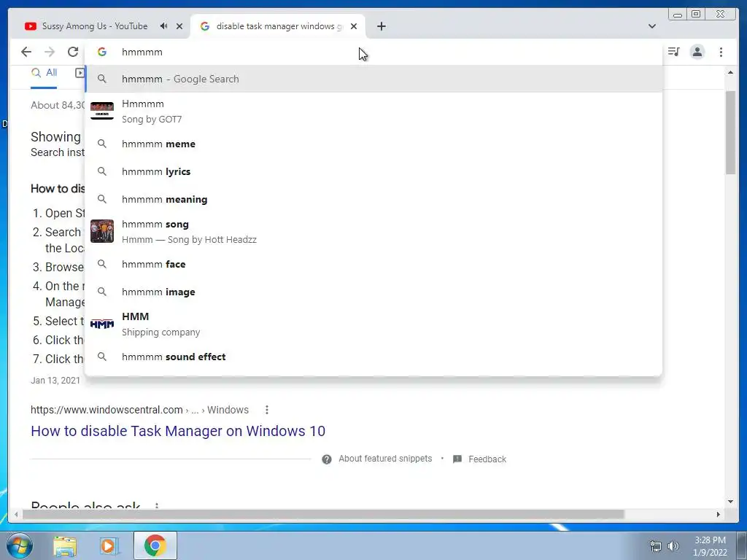Click the feedback flag icon

(x=457, y=459)
